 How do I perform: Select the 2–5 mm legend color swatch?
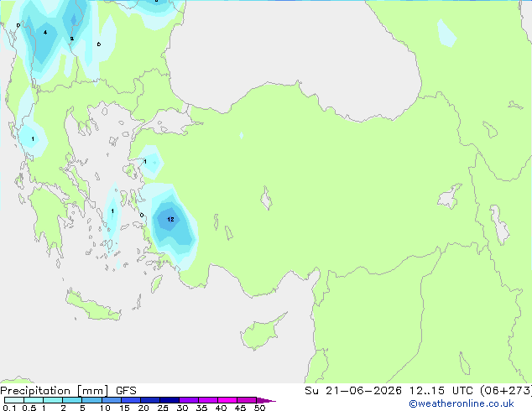click(x=72, y=400)
